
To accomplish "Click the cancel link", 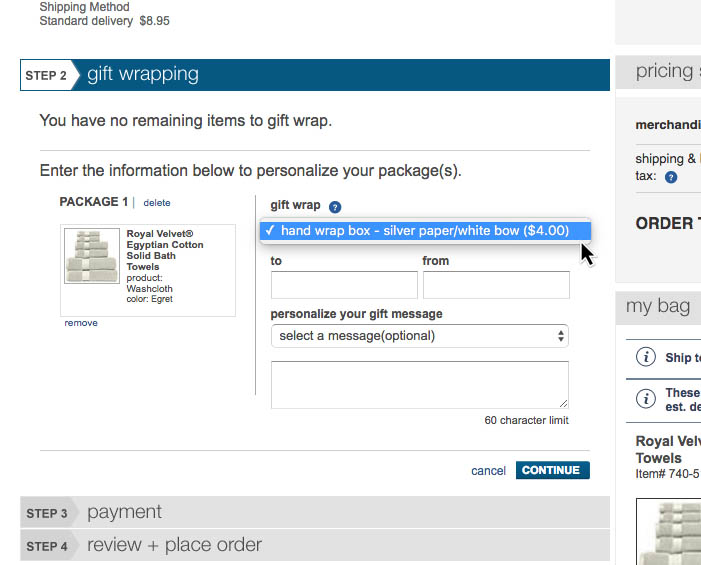I will click(x=488, y=471).
